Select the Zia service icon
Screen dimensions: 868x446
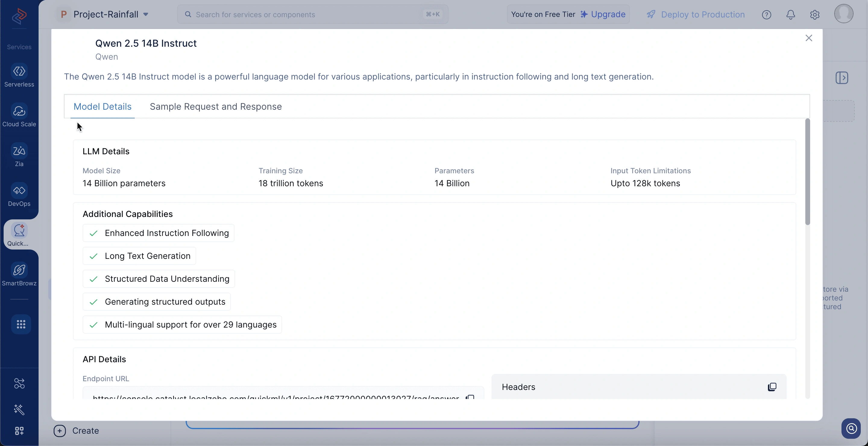click(19, 155)
